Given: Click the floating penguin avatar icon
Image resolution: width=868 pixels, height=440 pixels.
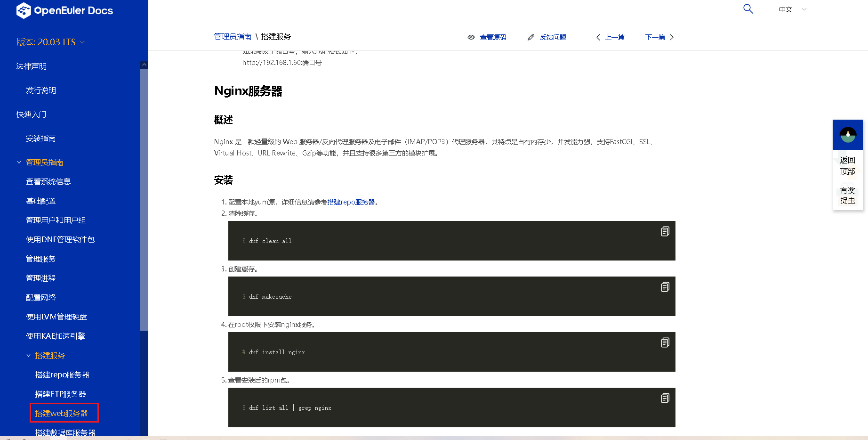Looking at the screenshot, I should tap(848, 135).
